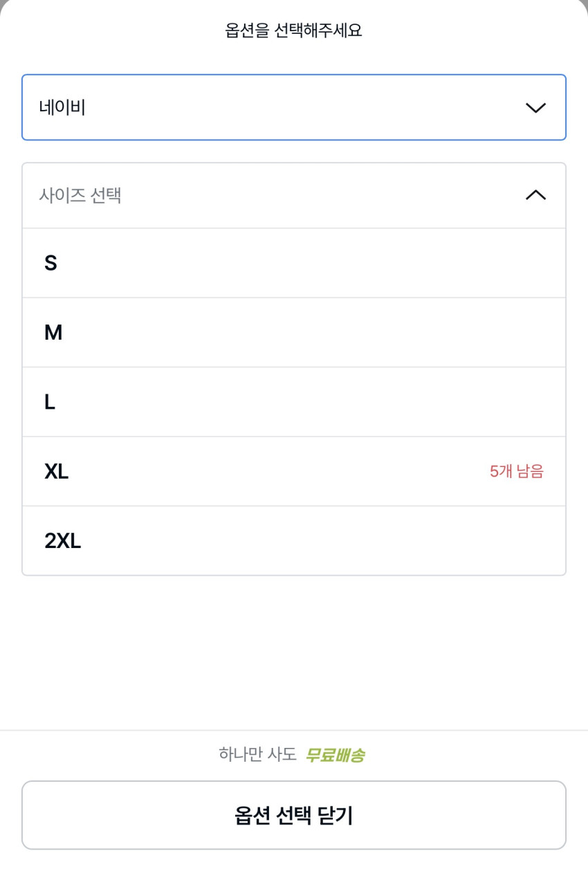Click the empty area below the size list

(x=293, y=650)
